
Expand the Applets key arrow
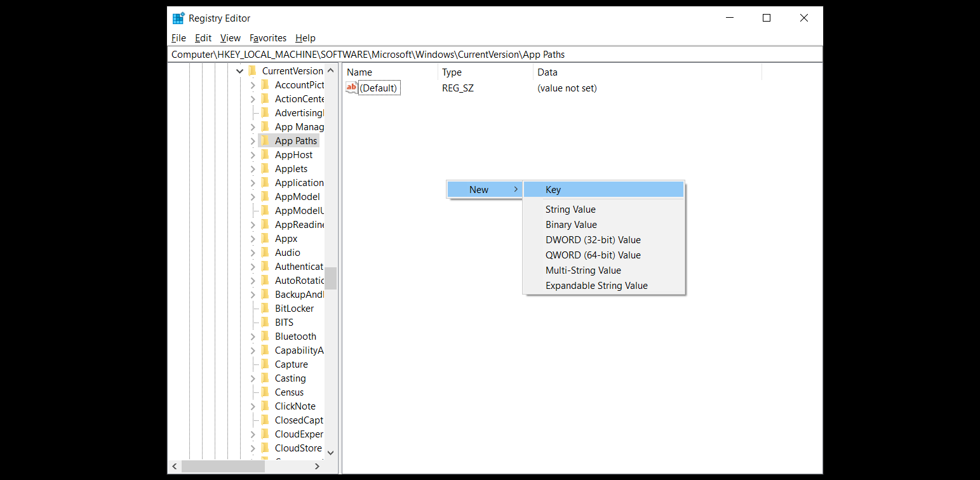(253, 169)
